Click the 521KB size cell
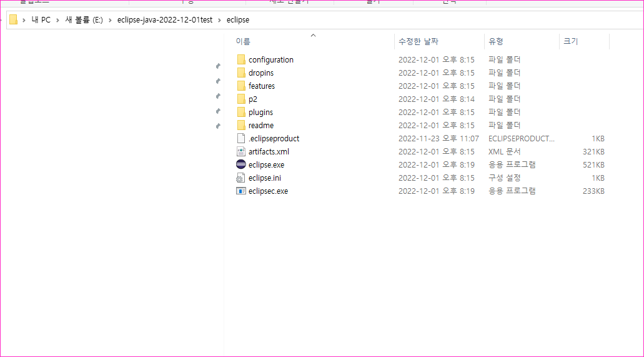 click(x=593, y=165)
